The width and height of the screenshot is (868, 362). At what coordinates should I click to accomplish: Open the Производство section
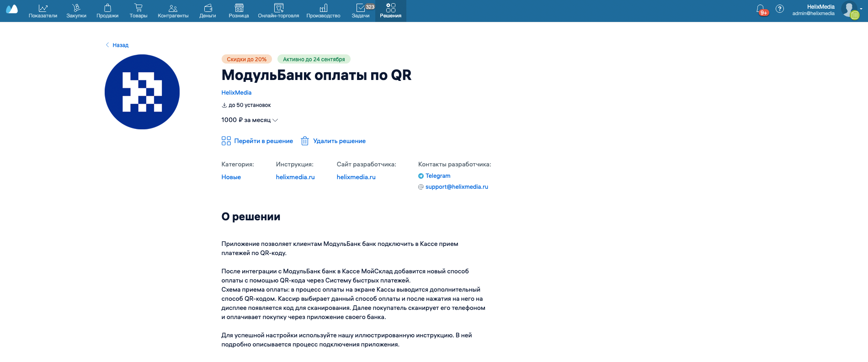pyautogui.click(x=324, y=11)
